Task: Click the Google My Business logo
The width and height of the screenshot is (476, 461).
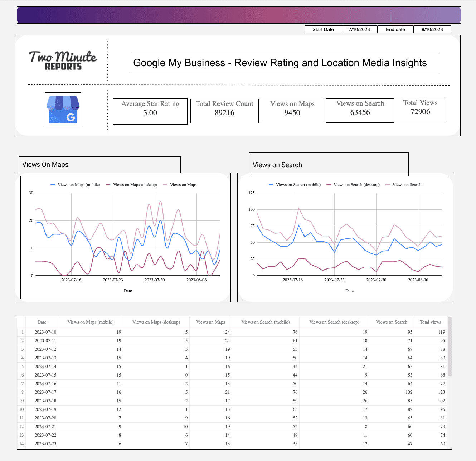Action: (63, 110)
